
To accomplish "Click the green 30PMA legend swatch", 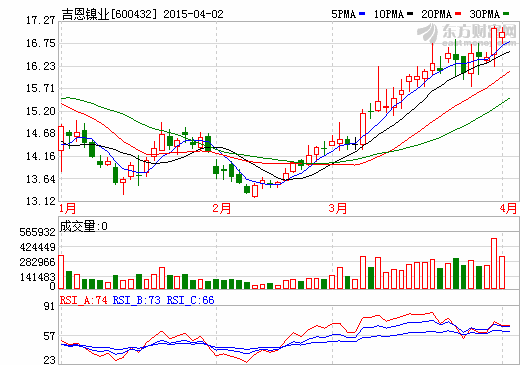I will click(x=506, y=14).
